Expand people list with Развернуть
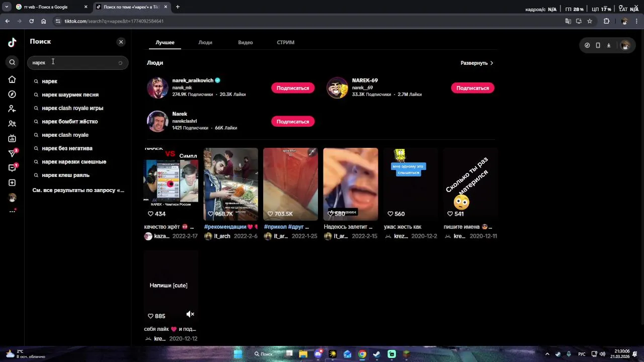Image resolution: width=644 pixels, height=362 pixels. 477,63
